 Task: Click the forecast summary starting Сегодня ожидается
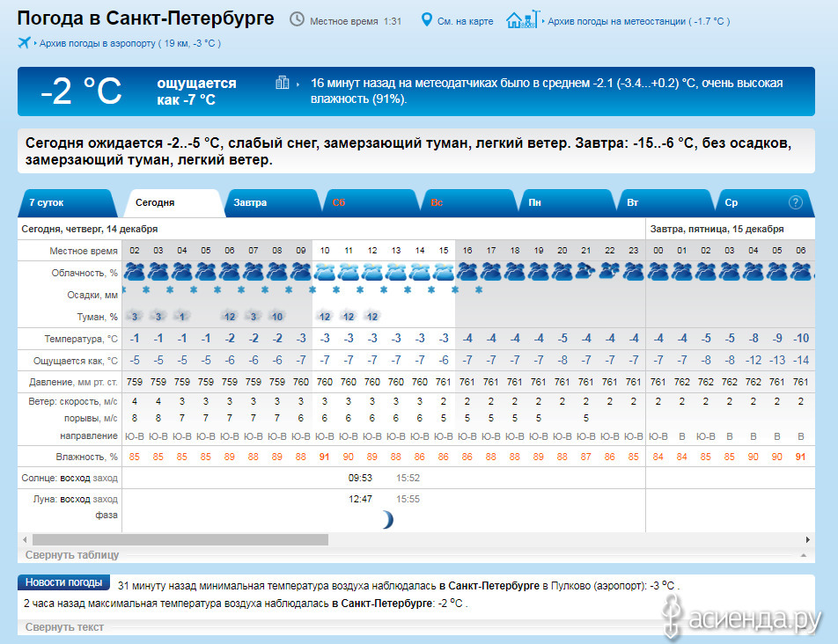[408, 151]
